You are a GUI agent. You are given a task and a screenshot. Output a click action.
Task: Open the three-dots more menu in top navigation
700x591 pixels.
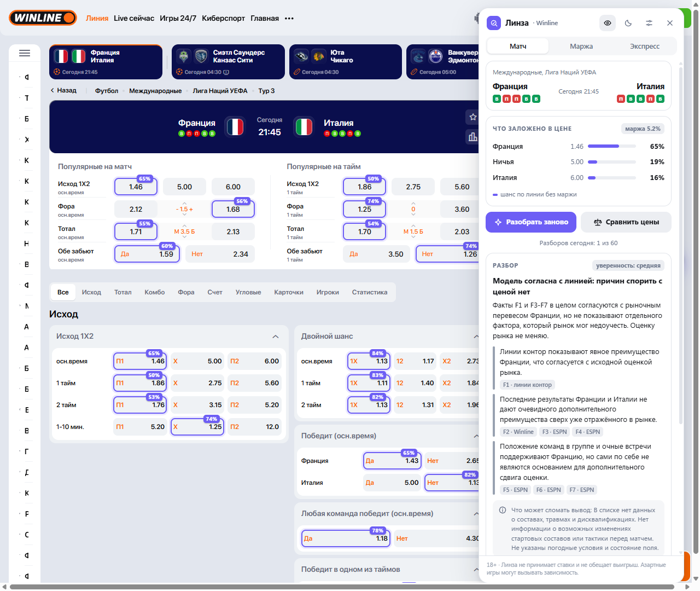pos(289,18)
